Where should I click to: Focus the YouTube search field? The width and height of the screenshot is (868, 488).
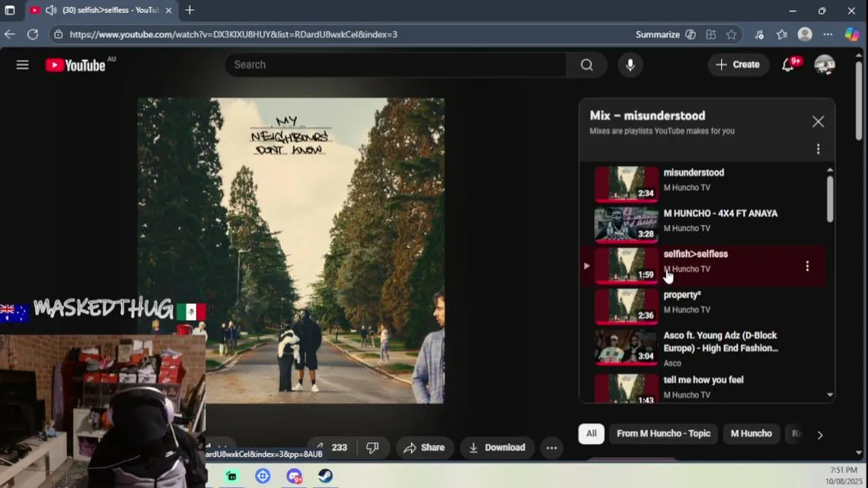click(395, 64)
